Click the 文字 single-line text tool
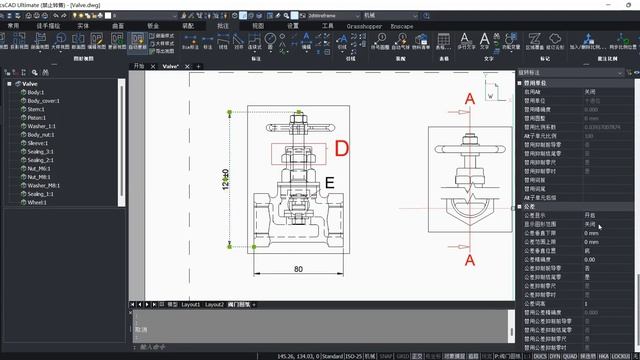The height and width of the screenshot is (360, 640). coord(484,41)
